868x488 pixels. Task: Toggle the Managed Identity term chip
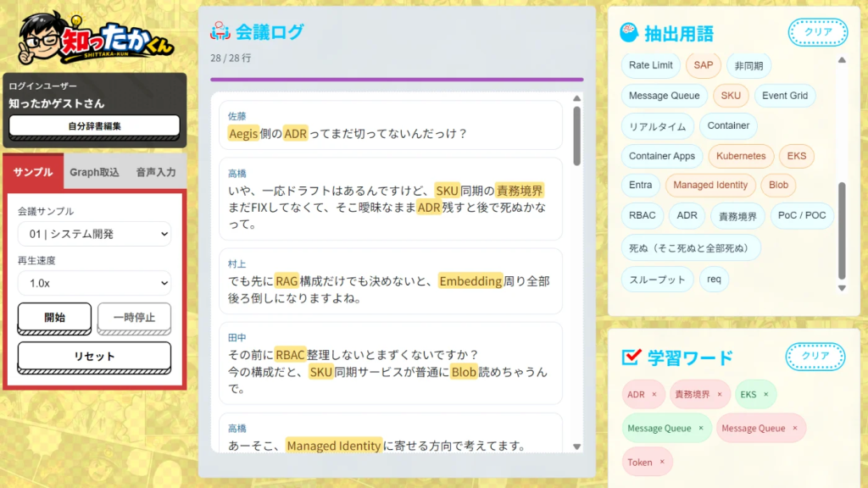710,185
